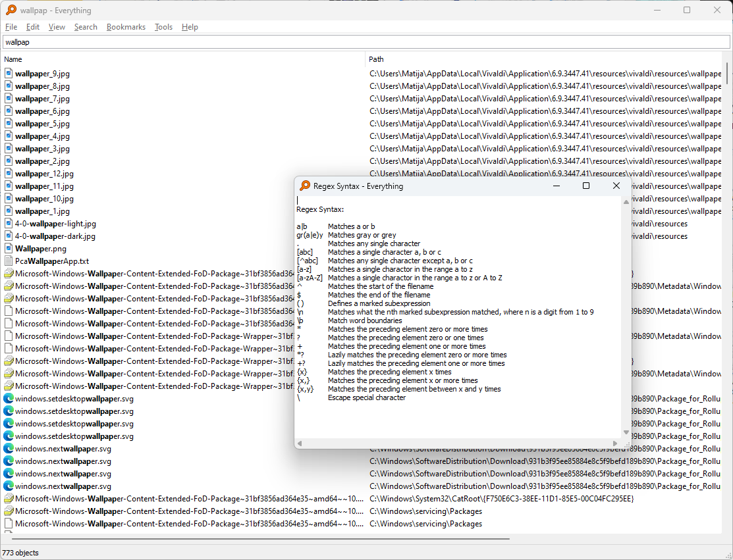Select the file icon of wallpaper_2.jpg
The height and width of the screenshot is (560, 733).
click(9, 161)
